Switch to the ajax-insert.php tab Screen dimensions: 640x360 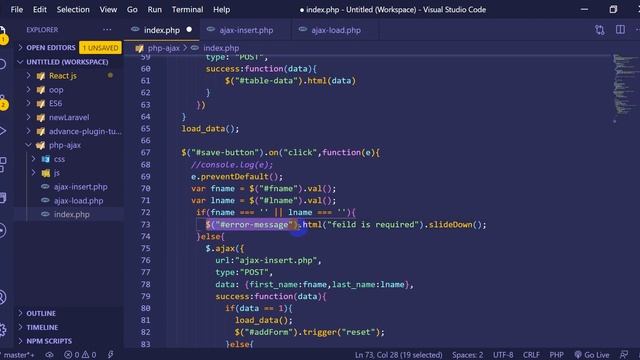tap(246, 30)
